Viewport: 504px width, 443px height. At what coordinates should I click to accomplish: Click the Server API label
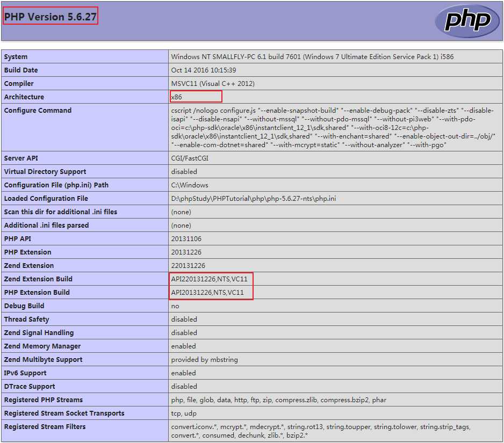tap(21, 158)
